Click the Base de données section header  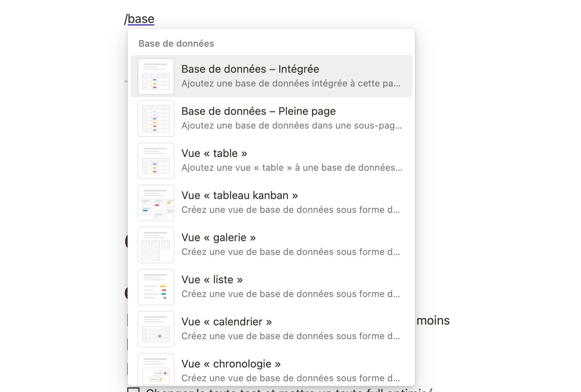point(176,43)
